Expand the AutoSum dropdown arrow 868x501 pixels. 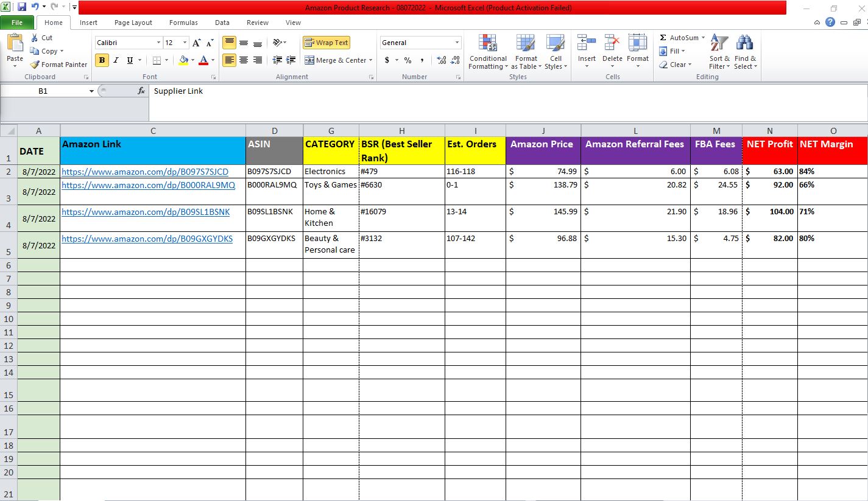point(703,38)
